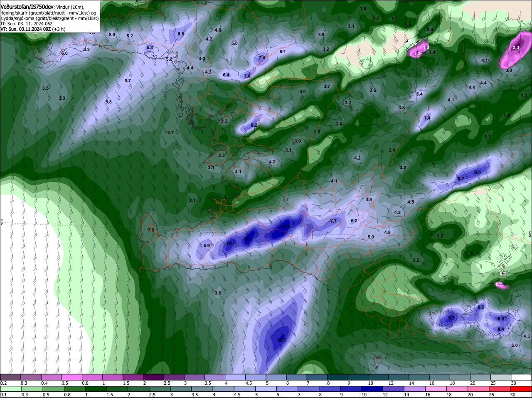Click the 0.1 label on the rain scale
This screenshot has height=398, width=532.
click(x=4, y=395)
